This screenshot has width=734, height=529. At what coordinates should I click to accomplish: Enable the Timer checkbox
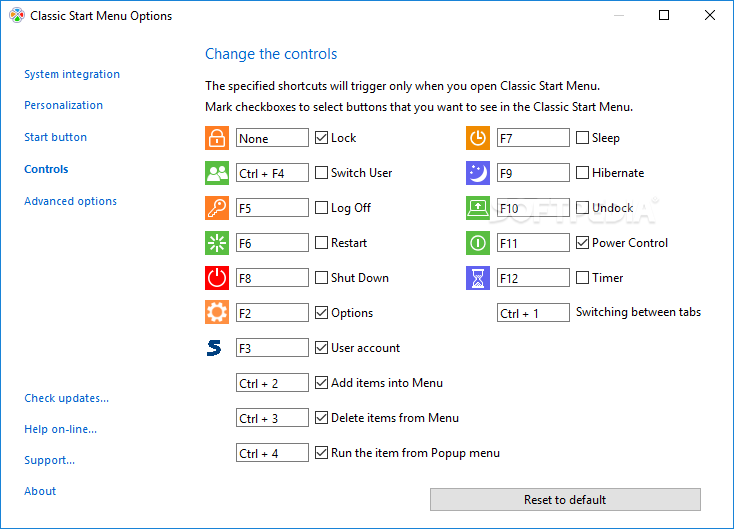click(x=582, y=278)
